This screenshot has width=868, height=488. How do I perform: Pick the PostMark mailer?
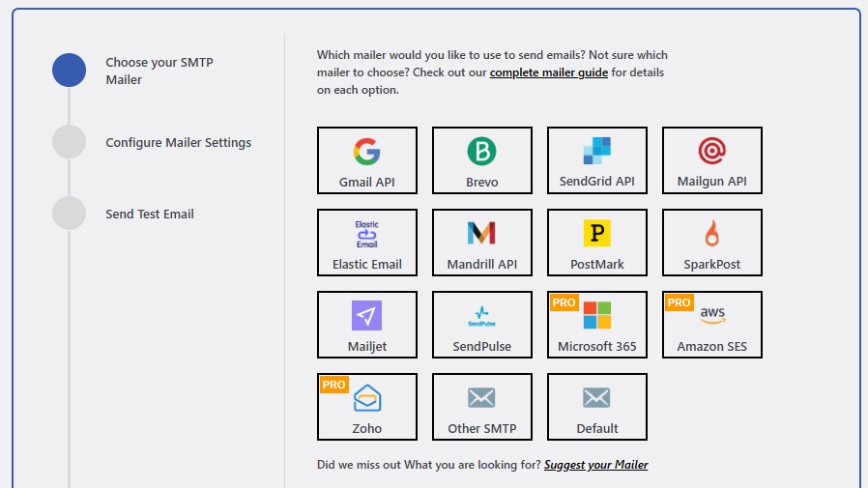pyautogui.click(x=597, y=243)
